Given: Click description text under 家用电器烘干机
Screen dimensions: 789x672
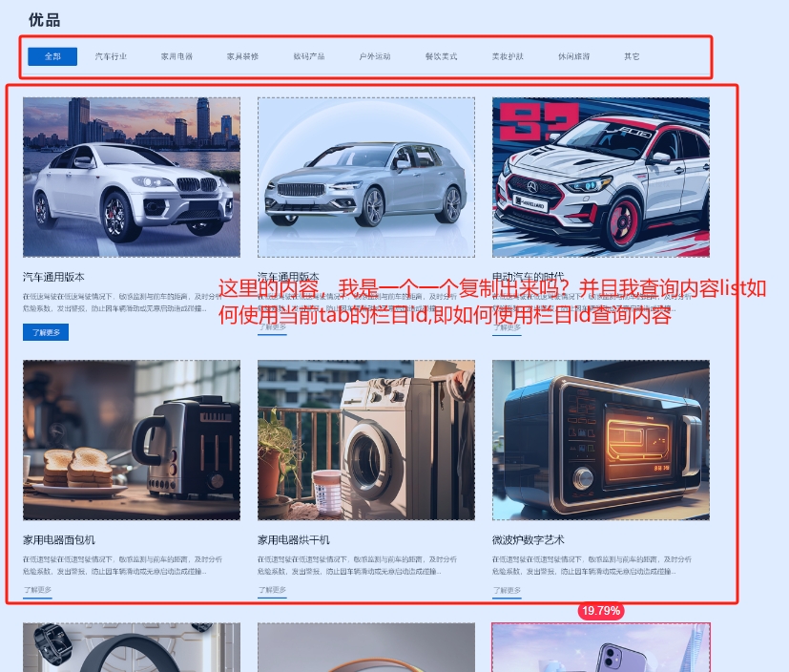Looking at the screenshot, I should (x=357, y=565).
